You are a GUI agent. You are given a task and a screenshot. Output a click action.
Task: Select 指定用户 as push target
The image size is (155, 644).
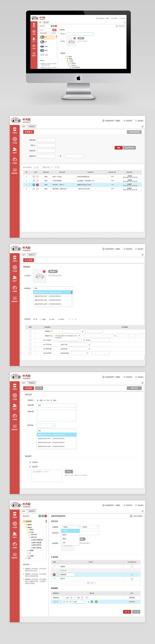point(34,466)
